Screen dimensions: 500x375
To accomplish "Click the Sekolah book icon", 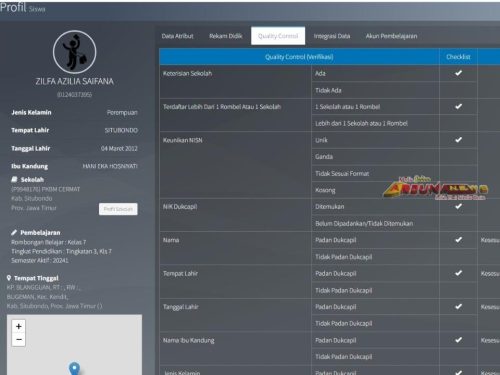I will (x=14, y=179).
